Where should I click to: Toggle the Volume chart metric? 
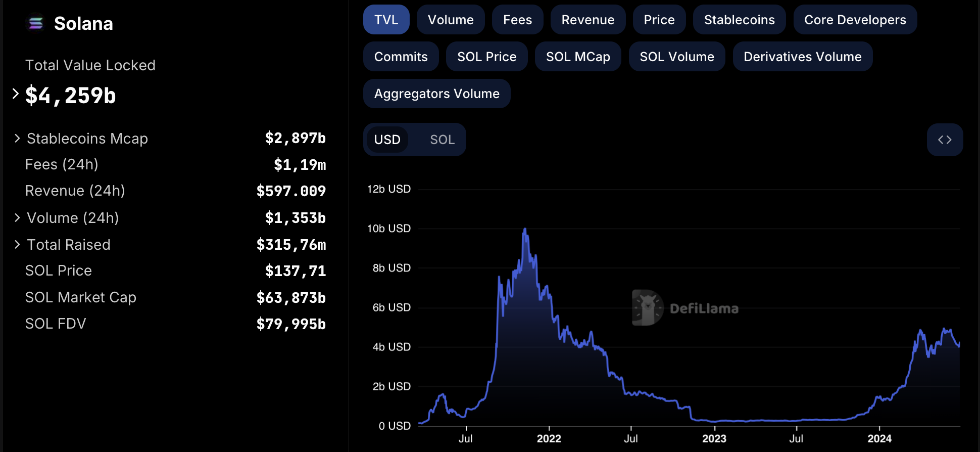451,20
